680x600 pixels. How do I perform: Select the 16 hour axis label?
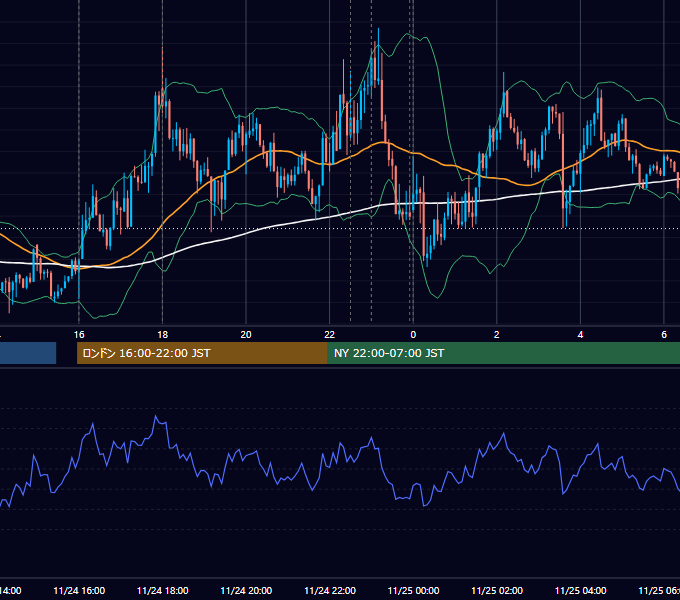click(x=79, y=335)
